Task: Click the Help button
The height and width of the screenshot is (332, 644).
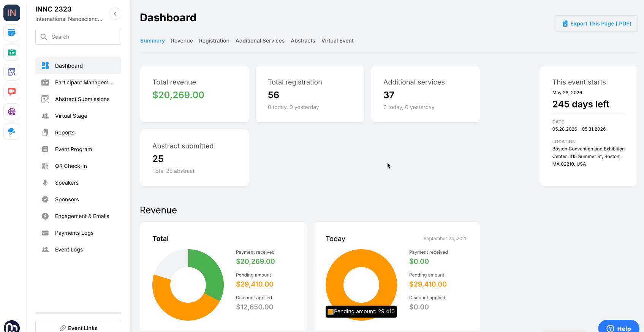Action: pyautogui.click(x=619, y=328)
